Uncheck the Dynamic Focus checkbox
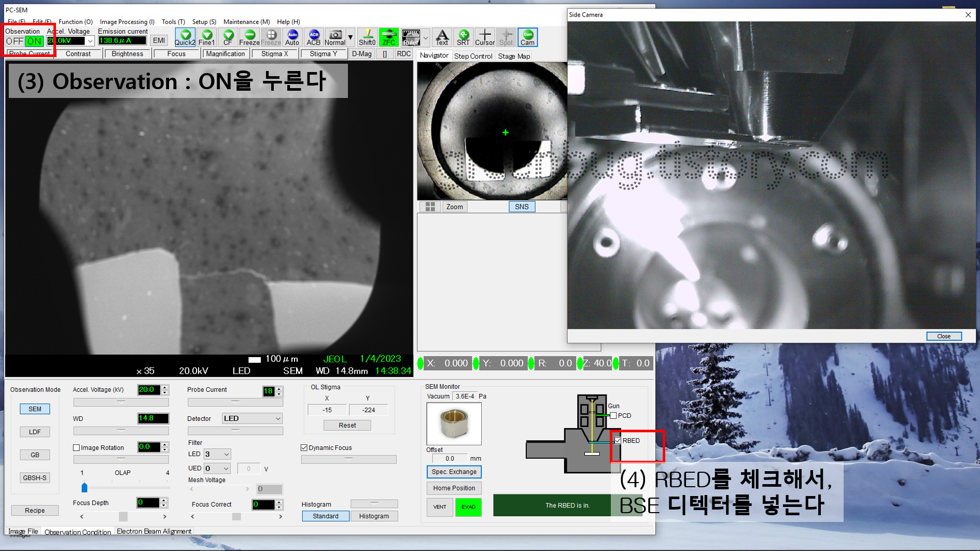Viewport: 980px width, 551px height. [x=304, y=447]
